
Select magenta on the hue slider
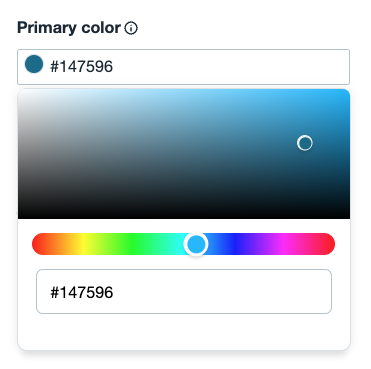[x=284, y=244]
